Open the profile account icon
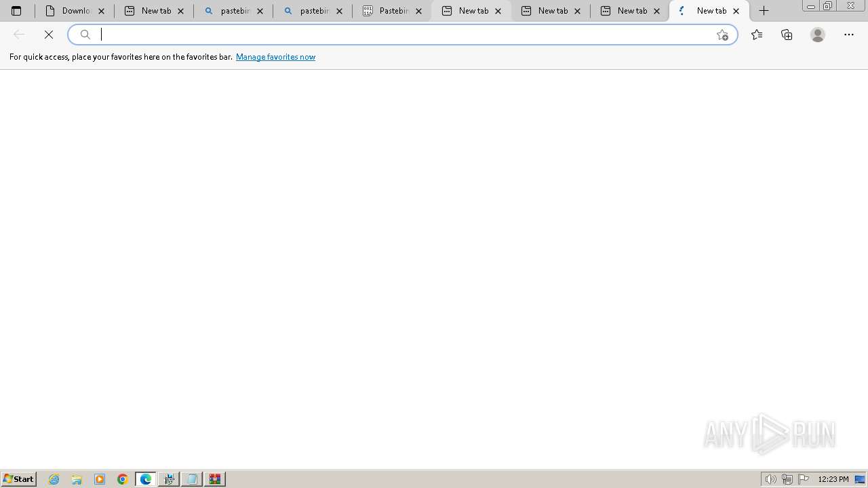Viewport: 868px width, 488px height. tap(818, 35)
